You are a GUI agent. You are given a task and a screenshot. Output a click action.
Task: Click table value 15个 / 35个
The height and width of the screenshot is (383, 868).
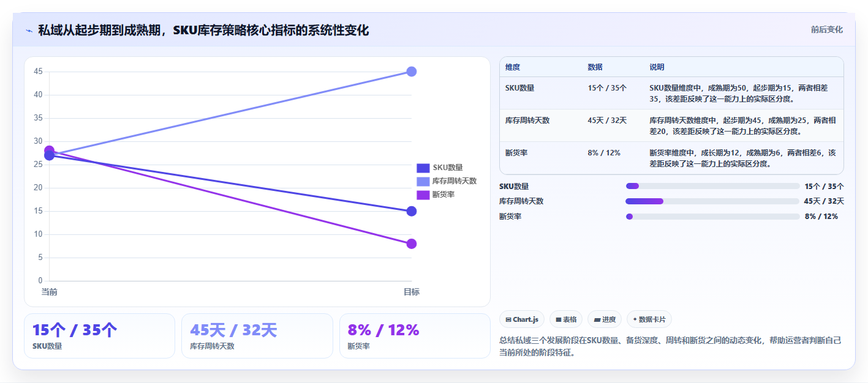[607, 88]
